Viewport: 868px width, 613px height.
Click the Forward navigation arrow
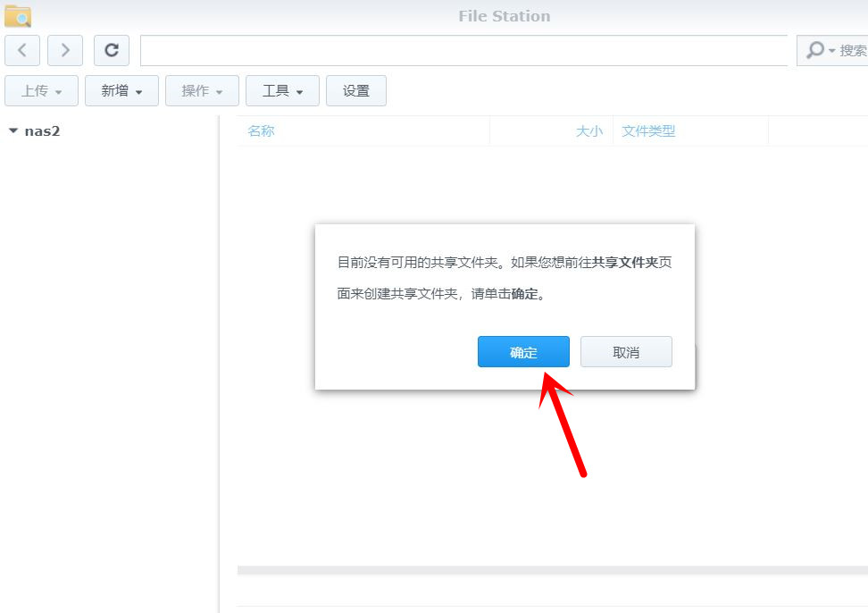(64, 50)
